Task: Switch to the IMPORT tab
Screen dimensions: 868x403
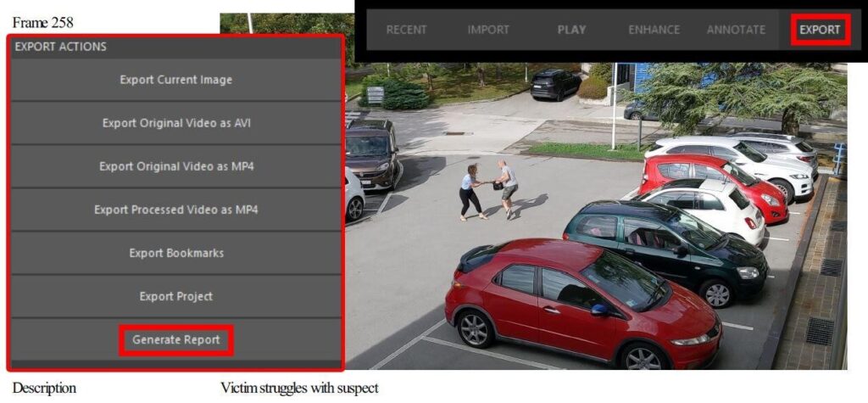Action: [x=488, y=30]
